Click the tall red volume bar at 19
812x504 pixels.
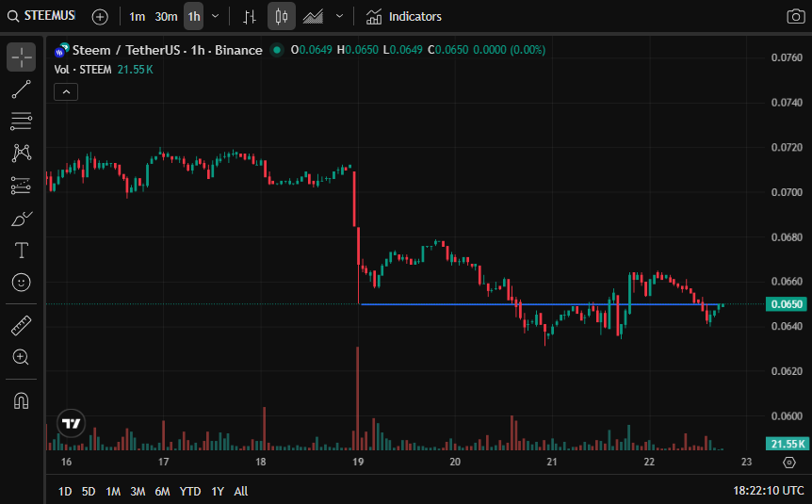[x=357, y=398]
